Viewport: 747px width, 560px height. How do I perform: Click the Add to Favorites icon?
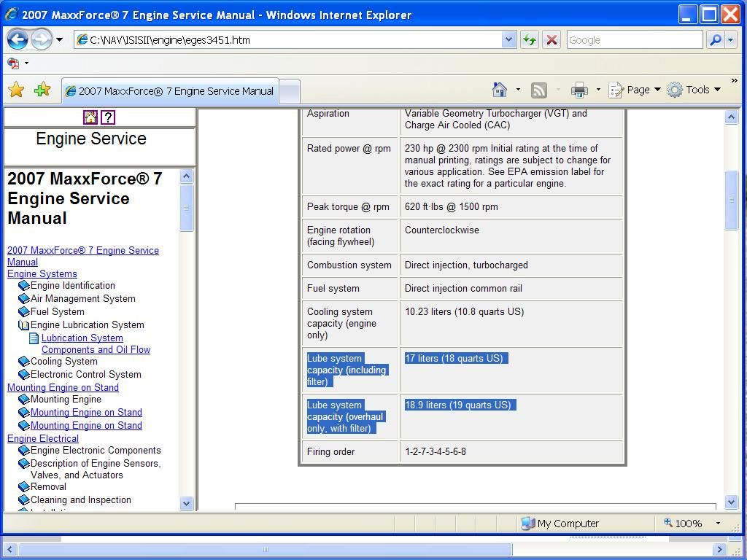[42, 90]
